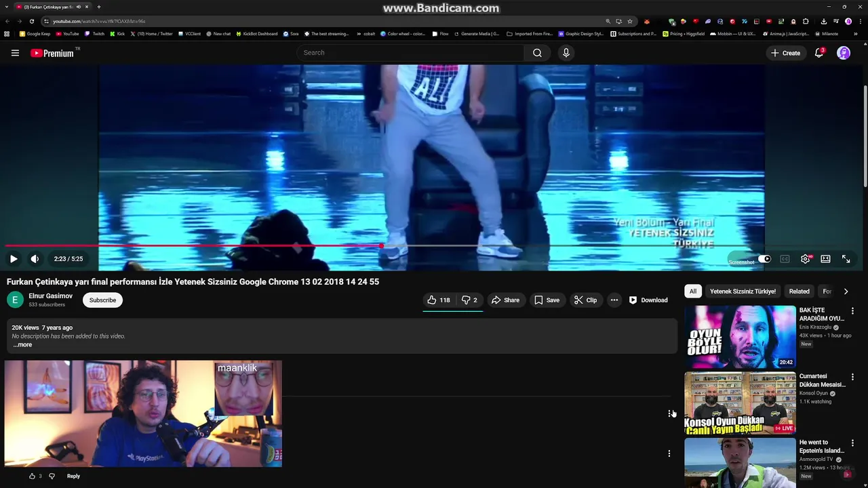Open Elnur Gasimov channel avatar
This screenshot has width=868, height=488.
pos(15,300)
